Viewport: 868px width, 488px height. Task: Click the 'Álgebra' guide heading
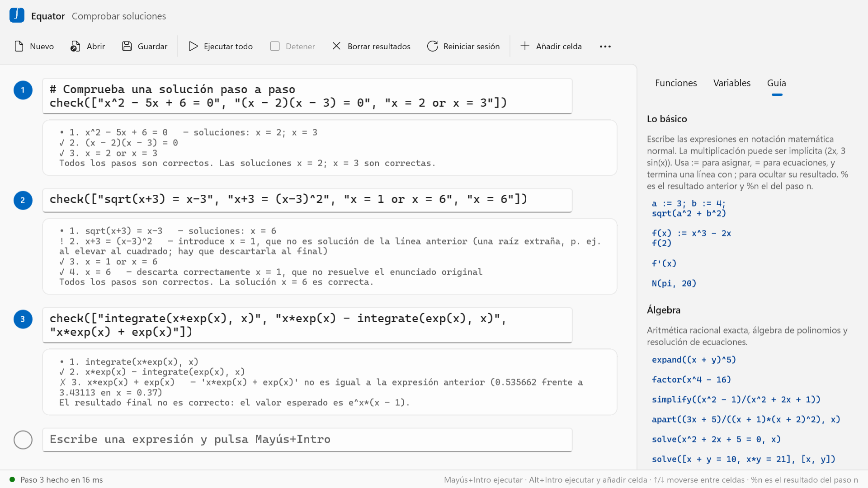coord(664,310)
